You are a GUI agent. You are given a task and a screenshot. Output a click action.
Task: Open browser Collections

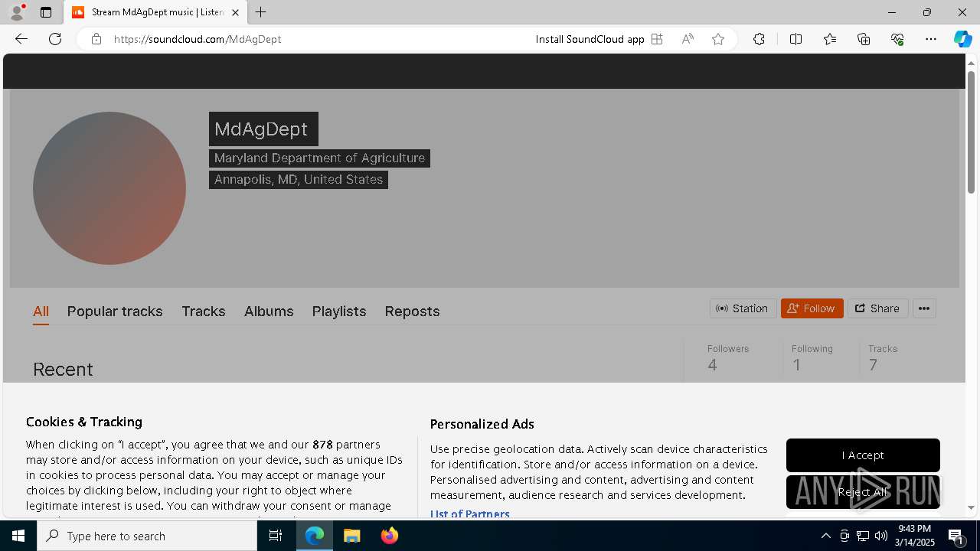(x=864, y=39)
